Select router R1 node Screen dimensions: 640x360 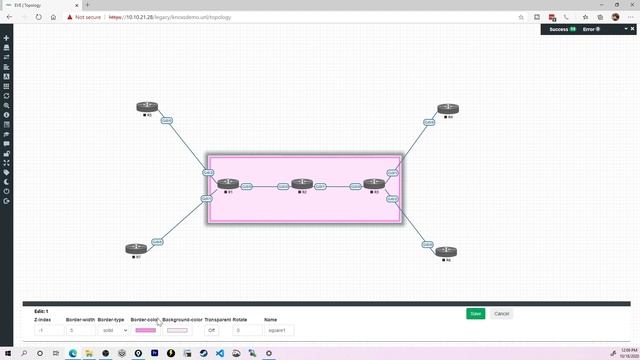[x=228, y=184]
